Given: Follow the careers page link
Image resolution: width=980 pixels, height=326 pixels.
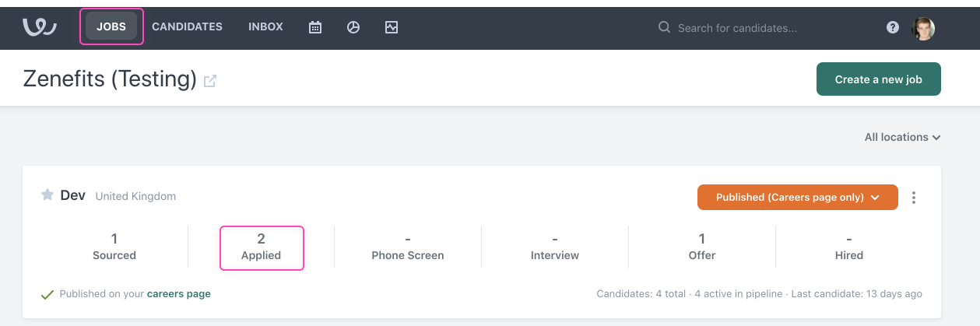Looking at the screenshot, I should click(x=178, y=294).
